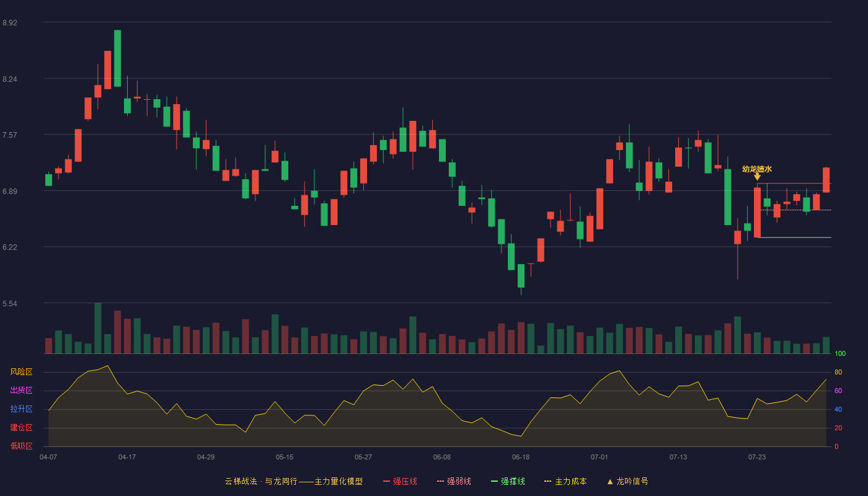Select the 05-15 date label
This screenshot has width=868, height=496.
pos(285,457)
